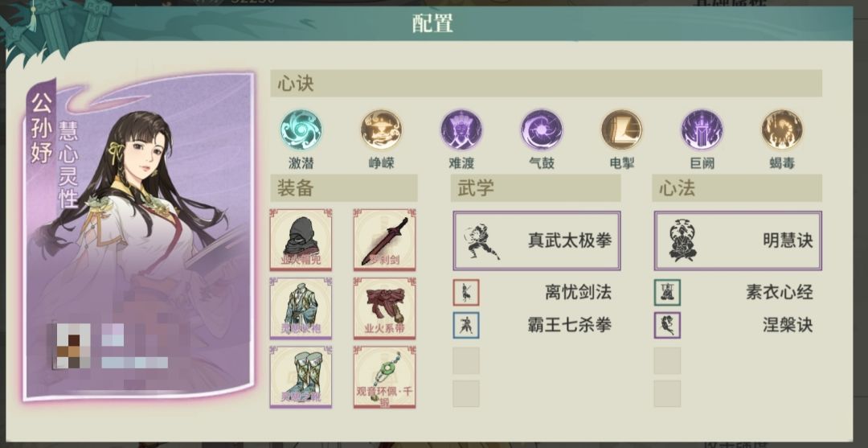Click the 灵憩软袍 robe equipment slot
The height and width of the screenshot is (448, 868).
tap(301, 308)
